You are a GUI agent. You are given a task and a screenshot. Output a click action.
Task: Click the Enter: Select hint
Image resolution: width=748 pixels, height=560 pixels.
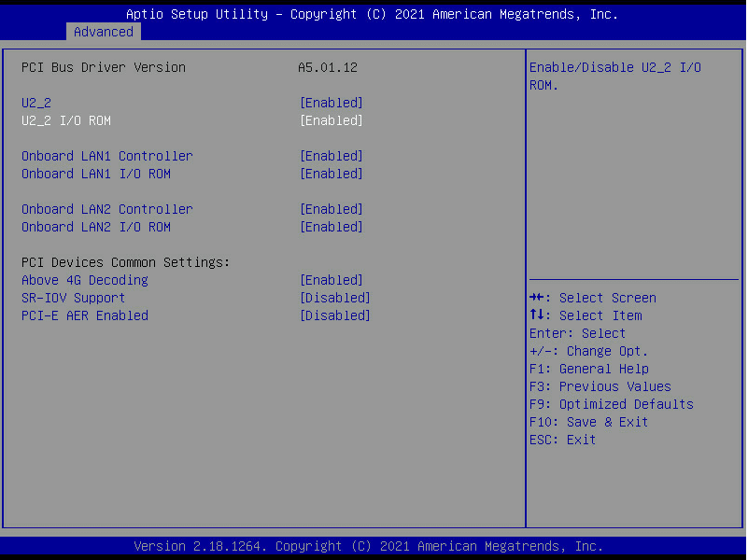pyautogui.click(x=578, y=333)
